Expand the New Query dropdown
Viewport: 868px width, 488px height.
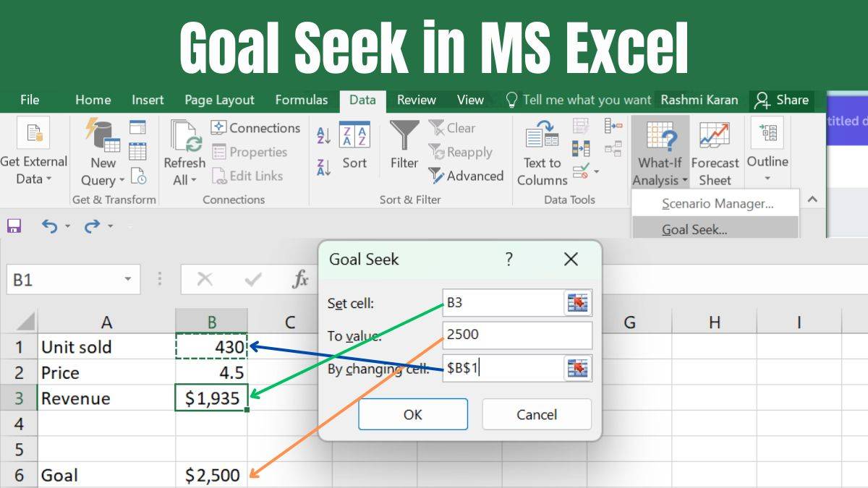(122, 180)
